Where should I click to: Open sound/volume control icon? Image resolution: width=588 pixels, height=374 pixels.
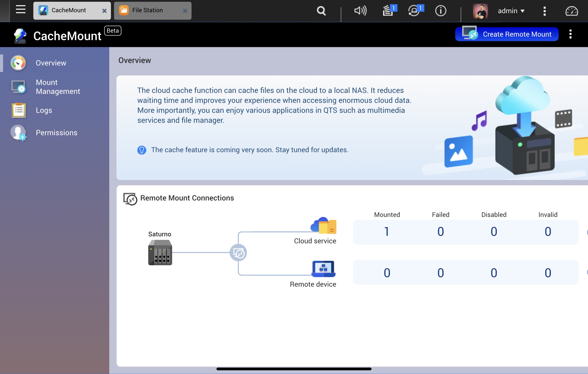360,10
